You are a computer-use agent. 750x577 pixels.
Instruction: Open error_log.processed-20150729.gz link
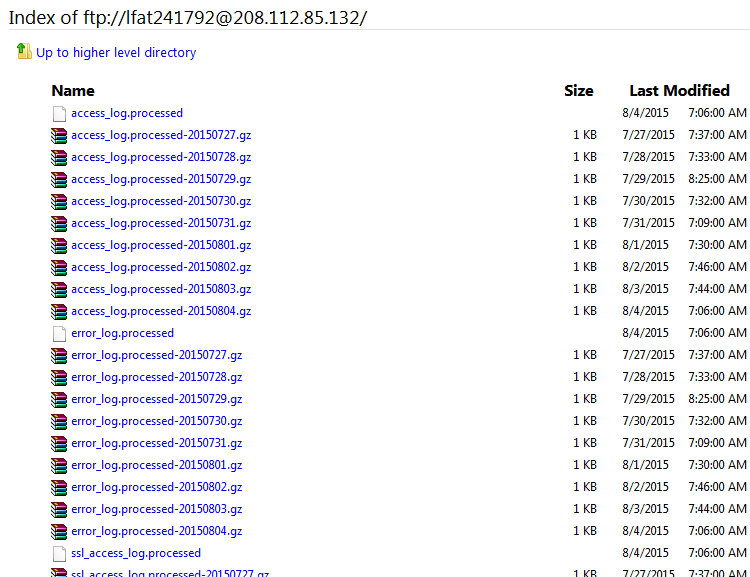[x=157, y=399]
